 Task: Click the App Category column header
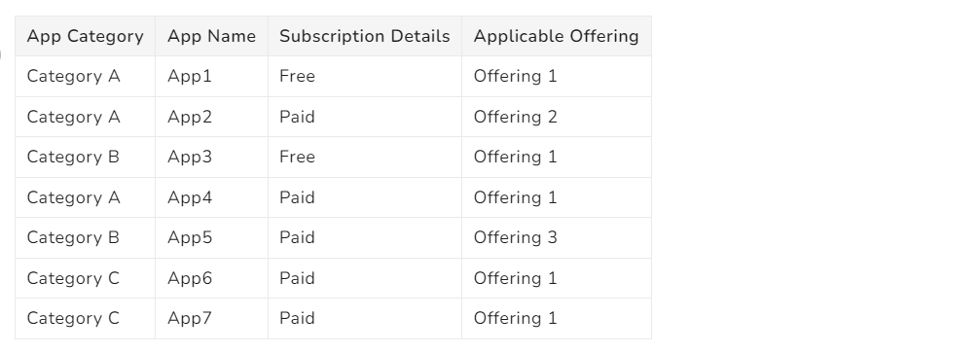tap(85, 36)
